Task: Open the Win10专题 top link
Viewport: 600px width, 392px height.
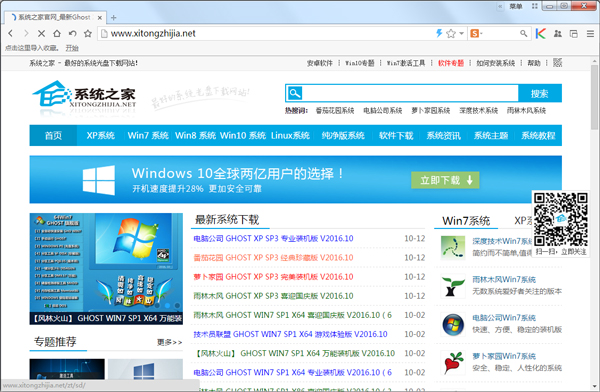Action: [x=360, y=63]
